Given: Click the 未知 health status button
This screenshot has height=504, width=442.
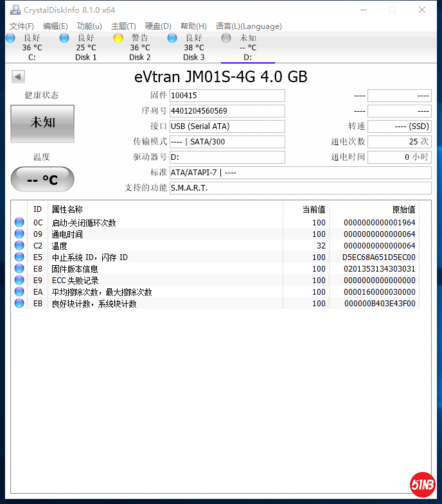Looking at the screenshot, I should click(42, 123).
